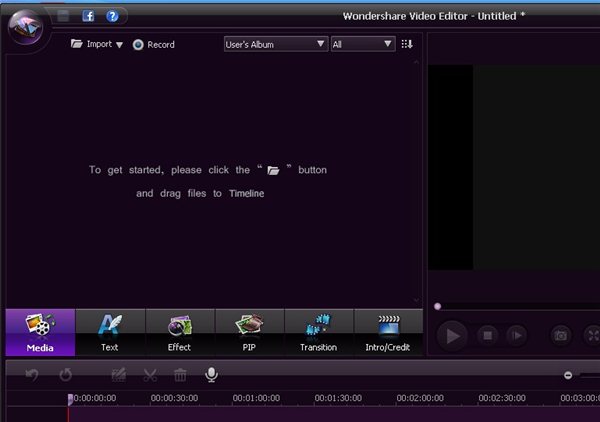Click the 00:01:00:00 timeline mark
Screen dimensions: 600x422
(x=256, y=398)
